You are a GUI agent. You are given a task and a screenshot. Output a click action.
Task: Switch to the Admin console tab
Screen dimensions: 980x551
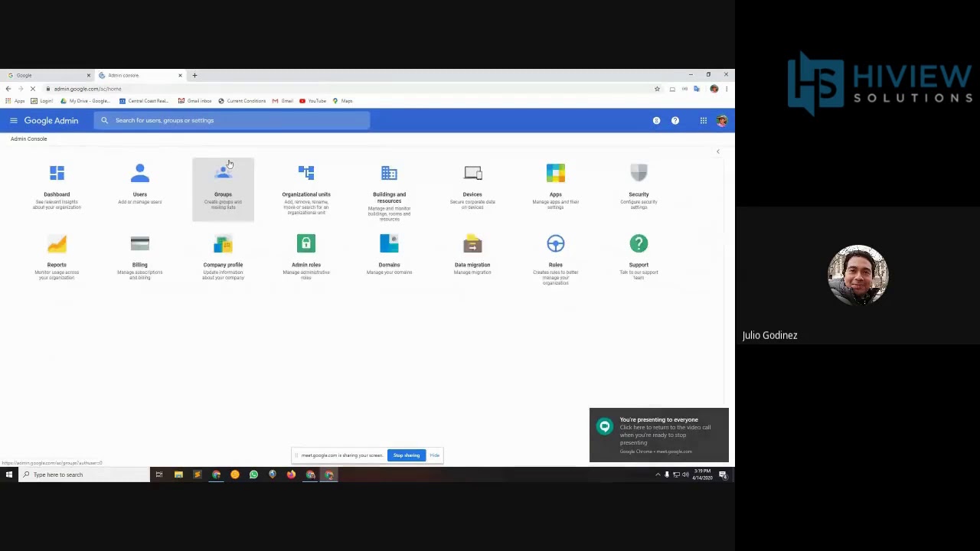(139, 75)
